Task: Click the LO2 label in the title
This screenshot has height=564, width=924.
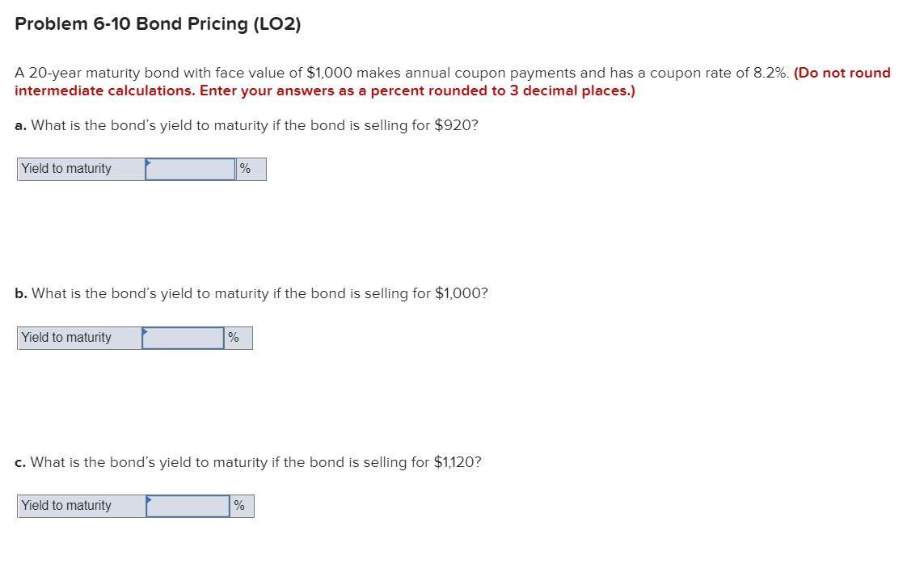Action: 276,23
